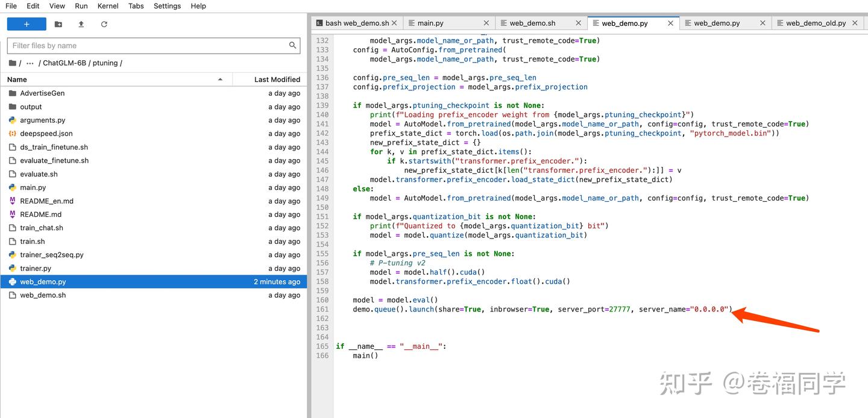Close the bash web_demo.sh terminal tab
Screen dimensions: 868x418
[x=394, y=23]
